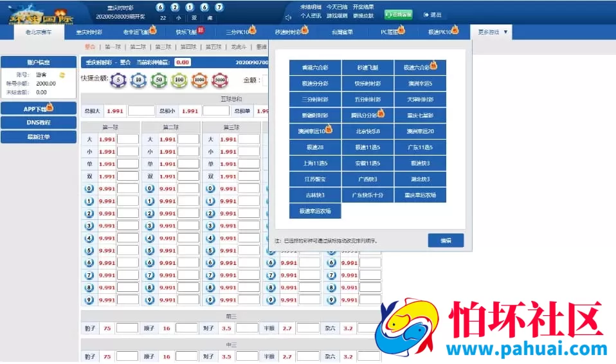Click ball 9 icon in 第三球 column
This screenshot has width=616, height=364.
210,300
